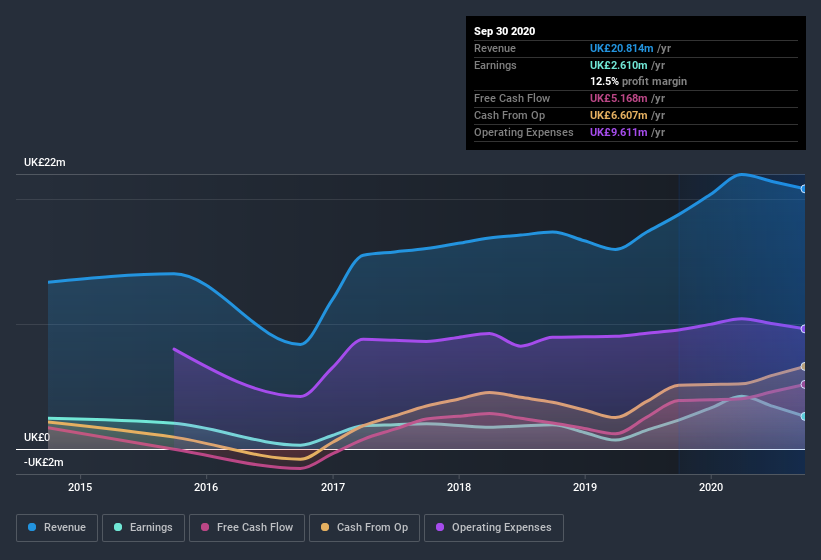
Task: Toggle the Free Cash Flow legend button
Action: [x=247, y=528]
